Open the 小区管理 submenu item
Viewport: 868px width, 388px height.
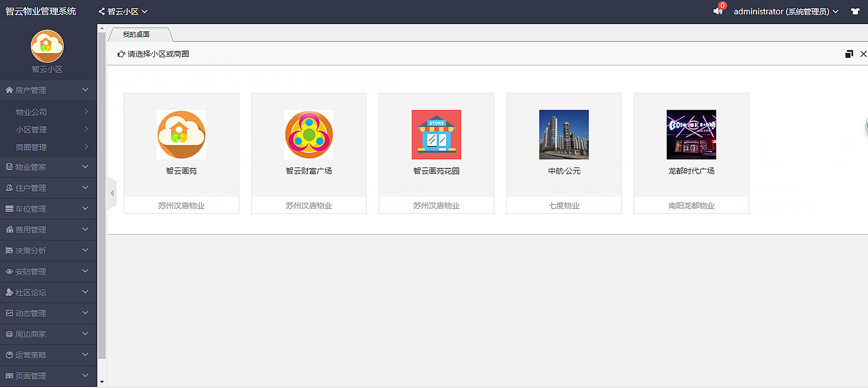click(x=31, y=130)
